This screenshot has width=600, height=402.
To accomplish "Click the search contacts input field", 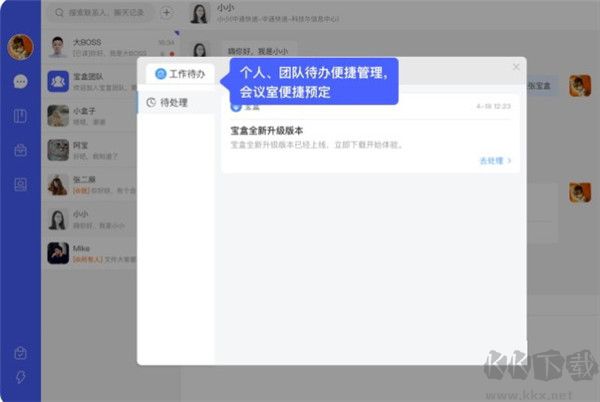I will click(100, 14).
